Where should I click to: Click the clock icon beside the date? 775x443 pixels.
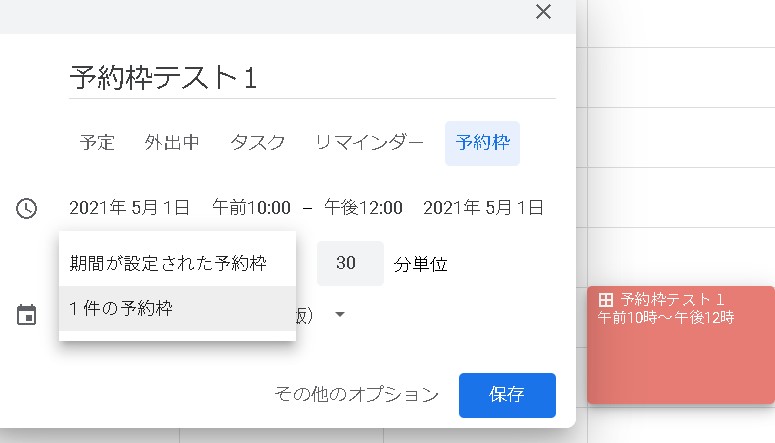point(26,208)
